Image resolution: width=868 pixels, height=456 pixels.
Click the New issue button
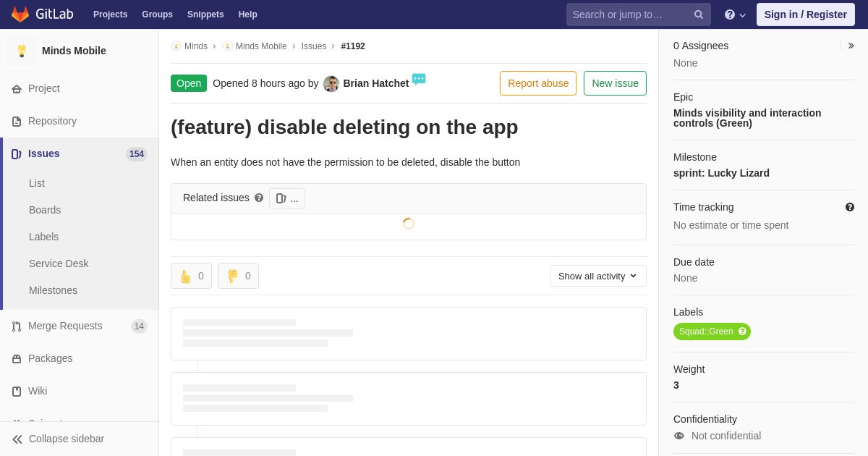tap(615, 83)
